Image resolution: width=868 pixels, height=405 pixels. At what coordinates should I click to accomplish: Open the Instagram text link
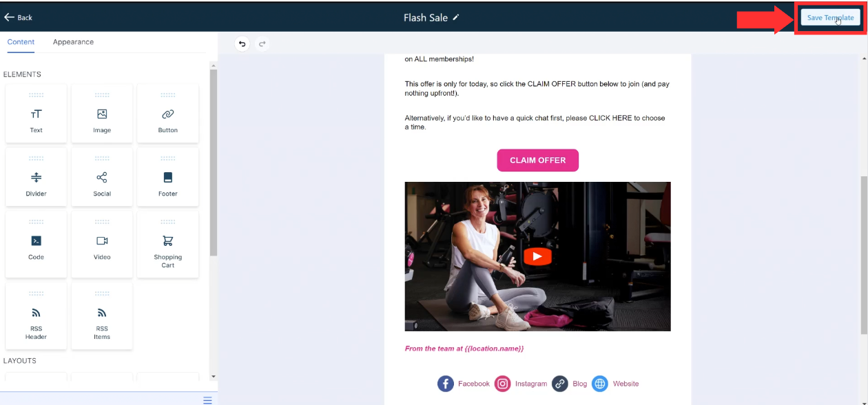(x=531, y=384)
